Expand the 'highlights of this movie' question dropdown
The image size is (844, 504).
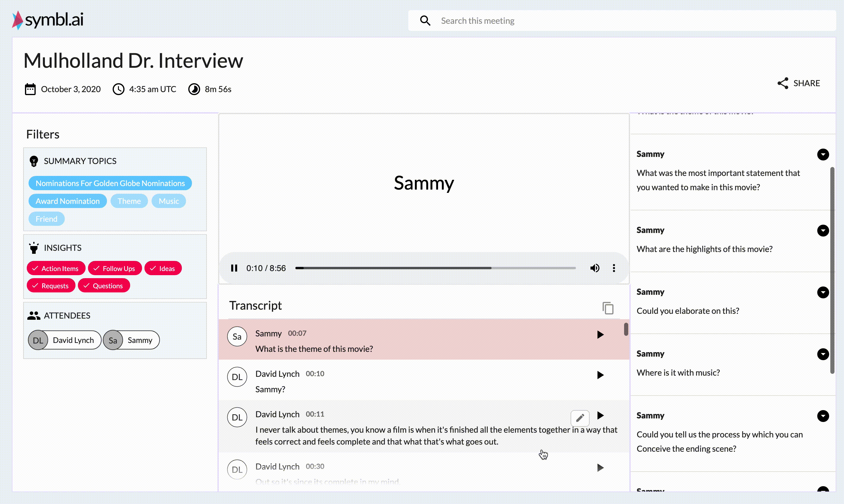coord(823,231)
